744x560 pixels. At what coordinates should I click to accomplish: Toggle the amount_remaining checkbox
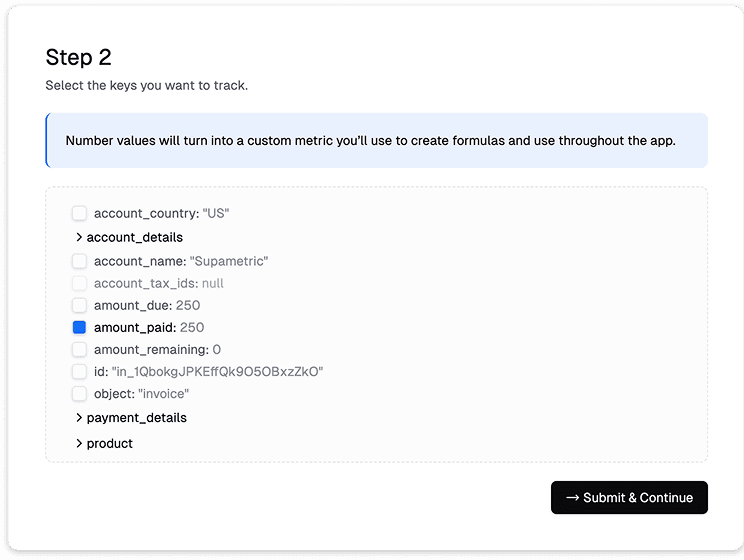click(x=79, y=349)
